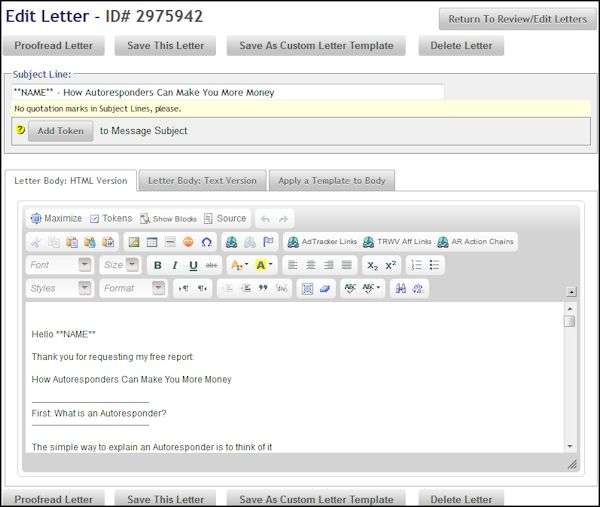Click the subscript button
Image resolution: width=600 pixels, height=507 pixels.
(x=373, y=265)
